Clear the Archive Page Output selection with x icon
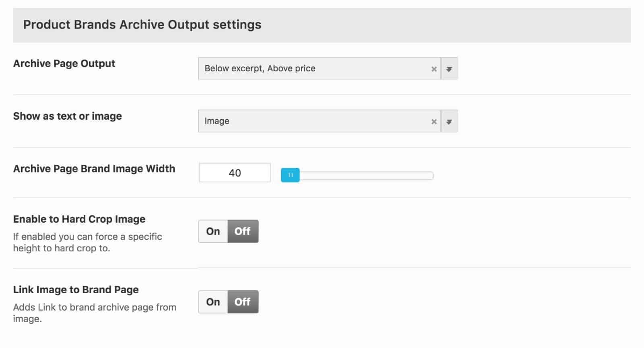The height and width of the screenshot is (348, 644). click(x=434, y=69)
